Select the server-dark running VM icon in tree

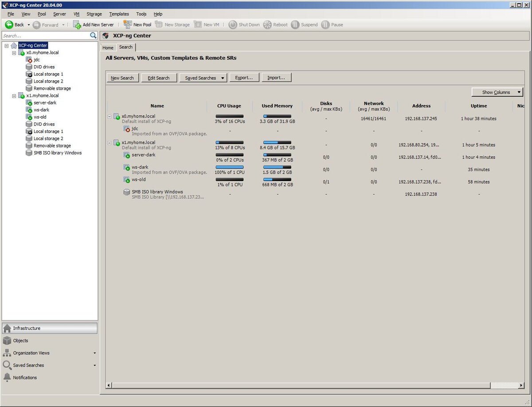[x=29, y=103]
